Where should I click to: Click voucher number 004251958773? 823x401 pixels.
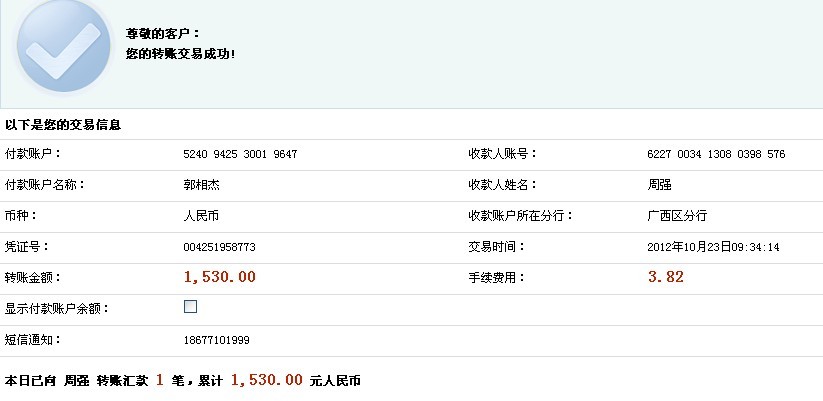coord(220,247)
